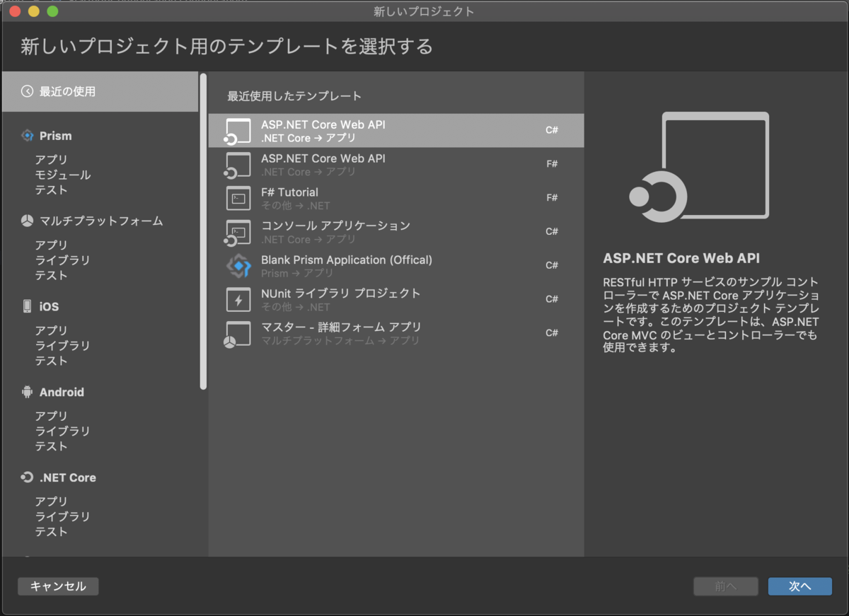Click the category sidebar vertical scrollbar
The image size is (849, 616).
click(x=203, y=231)
